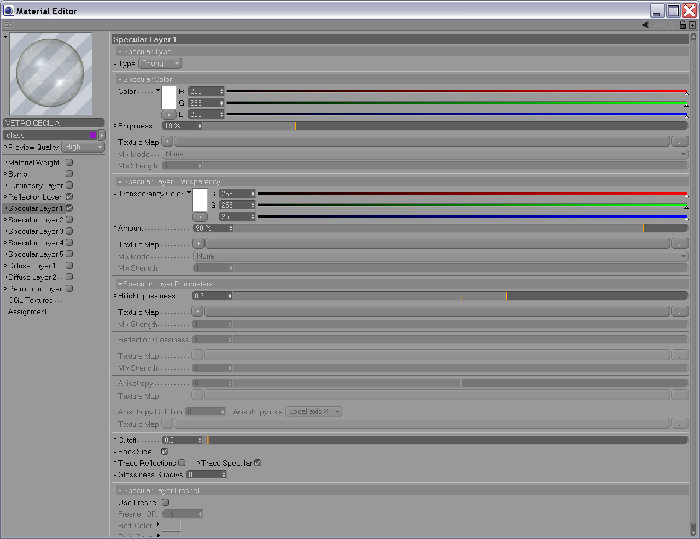Open the Material Weight channel
The image size is (700, 539).
tap(33, 162)
